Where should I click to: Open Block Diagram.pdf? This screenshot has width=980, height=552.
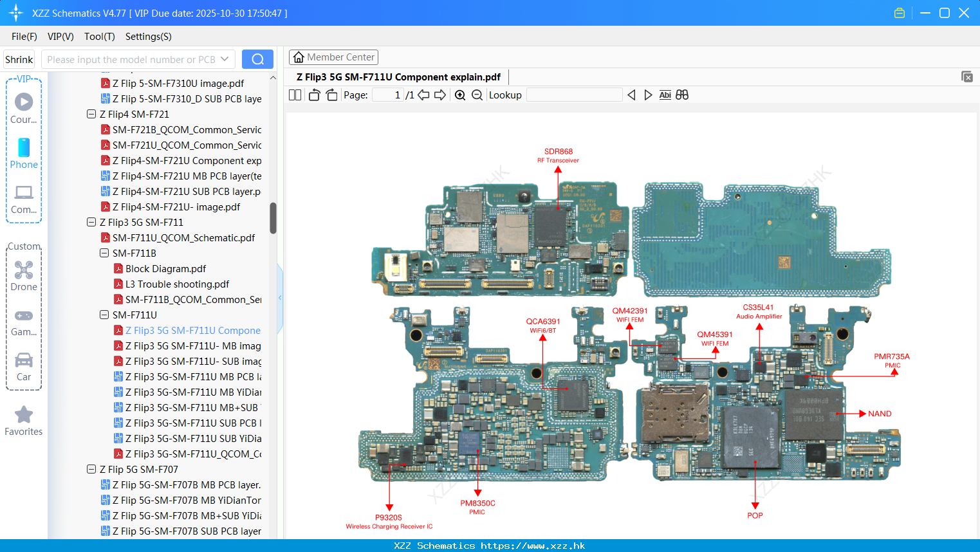coord(160,269)
